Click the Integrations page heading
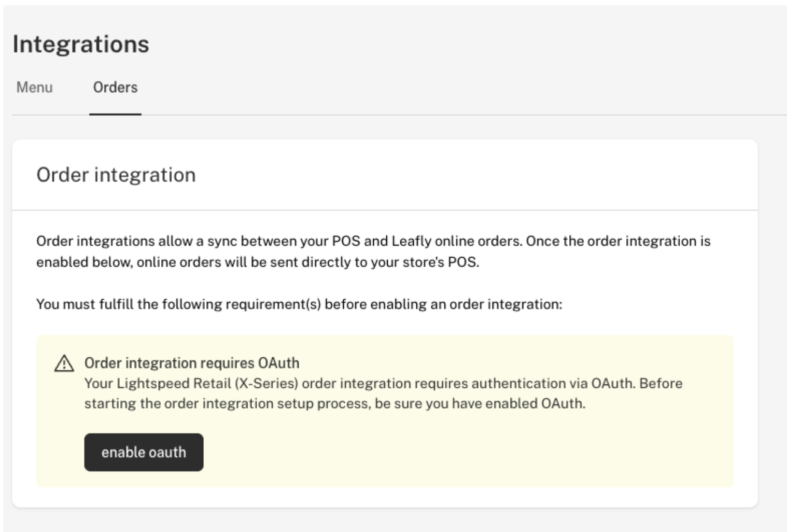 [81, 44]
